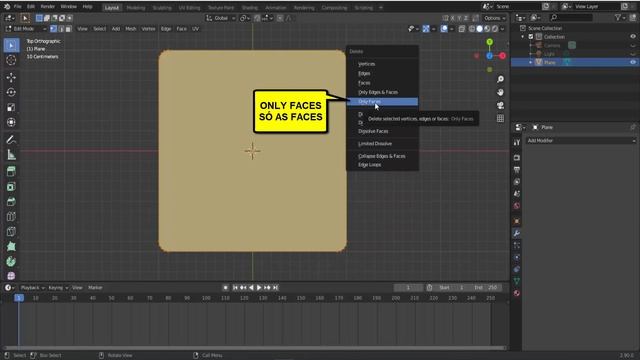This screenshot has width=640, height=360.
Task: Toggle the camera view icon
Action: coord(500,105)
